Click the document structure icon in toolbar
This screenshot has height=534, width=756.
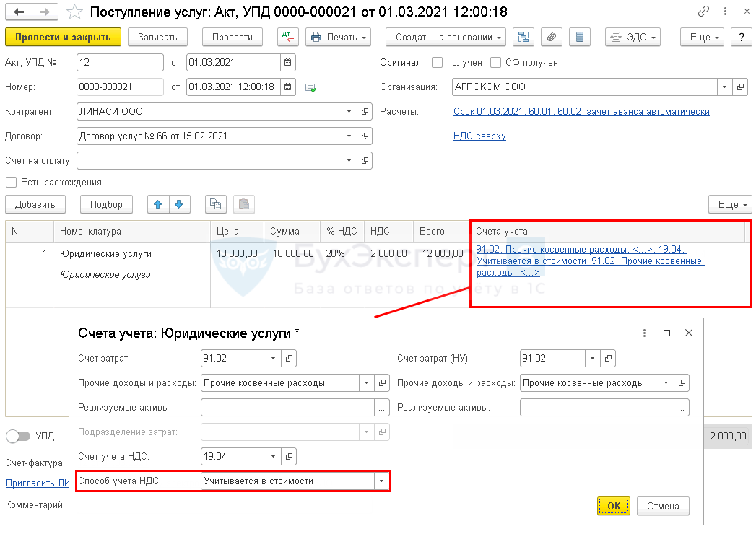coord(523,37)
